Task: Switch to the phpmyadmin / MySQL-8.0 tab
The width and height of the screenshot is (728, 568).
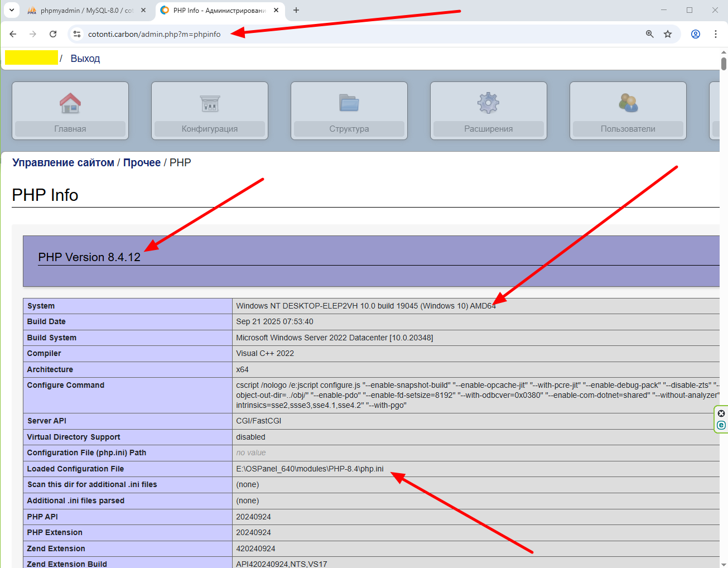Action: click(x=81, y=11)
